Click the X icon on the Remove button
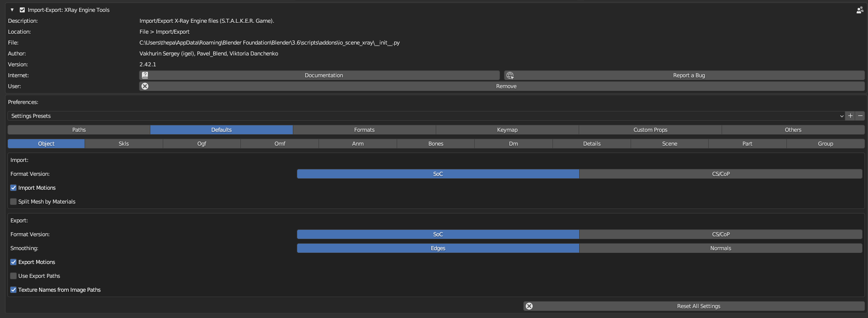Viewport: 868px width, 318px height. point(145,86)
